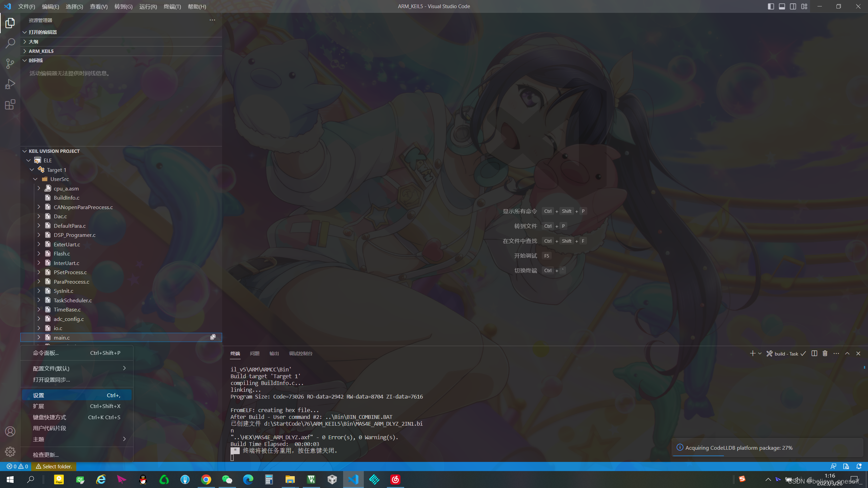The width and height of the screenshot is (868, 488).
Task: Open the Run and Debug view
Action: pos(10,84)
